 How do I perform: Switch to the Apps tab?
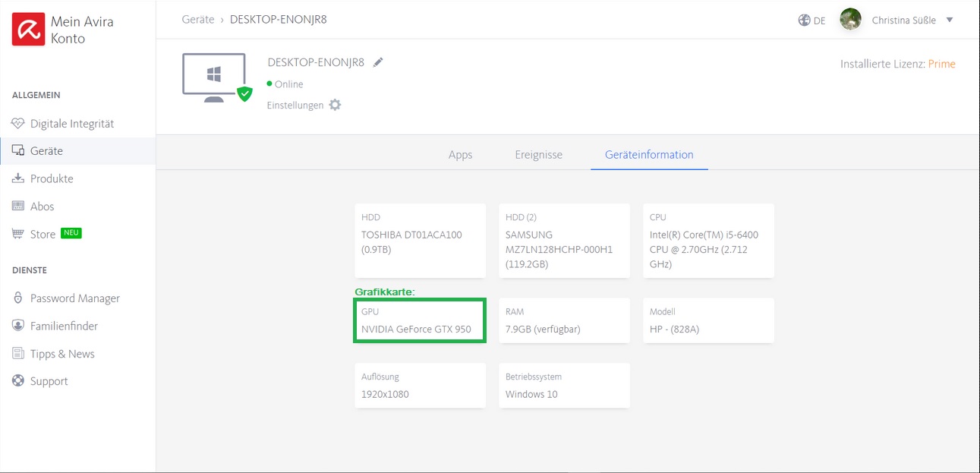tap(460, 155)
